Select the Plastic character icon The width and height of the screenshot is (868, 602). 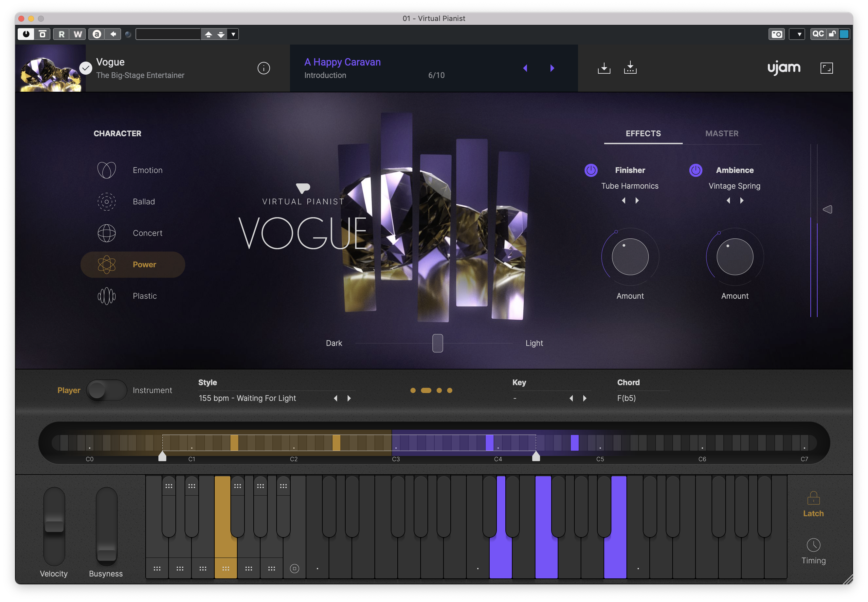[107, 296]
